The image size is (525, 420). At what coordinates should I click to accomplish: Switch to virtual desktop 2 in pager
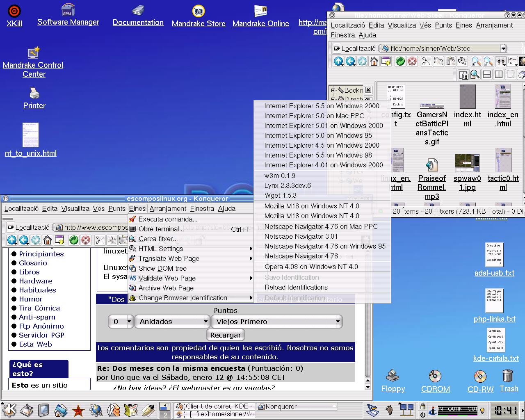pyautogui.click(x=164, y=414)
